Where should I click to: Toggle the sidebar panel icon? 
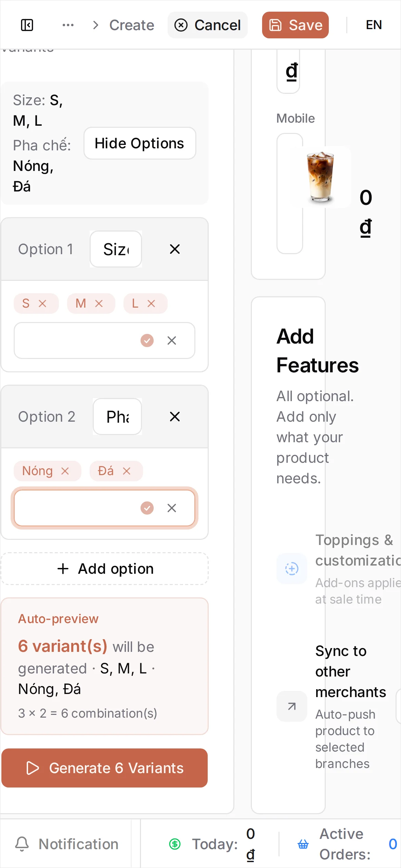[27, 25]
